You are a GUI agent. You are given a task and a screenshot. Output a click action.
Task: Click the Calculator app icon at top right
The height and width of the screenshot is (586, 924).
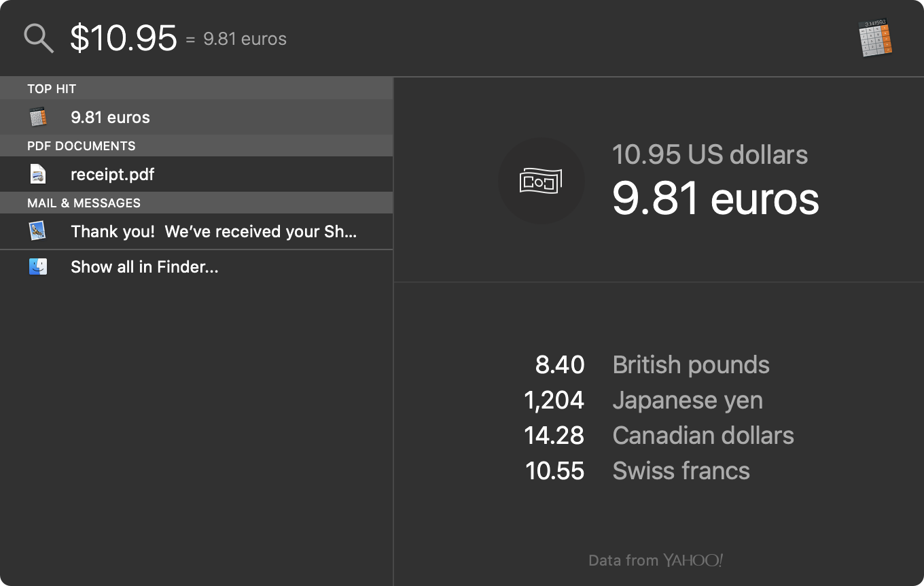pos(875,39)
